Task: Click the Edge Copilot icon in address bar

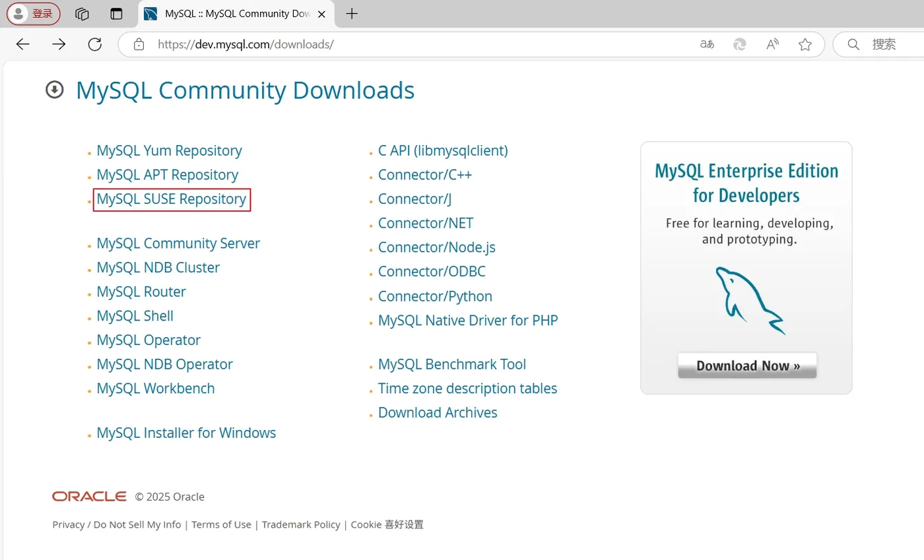Action: click(740, 44)
